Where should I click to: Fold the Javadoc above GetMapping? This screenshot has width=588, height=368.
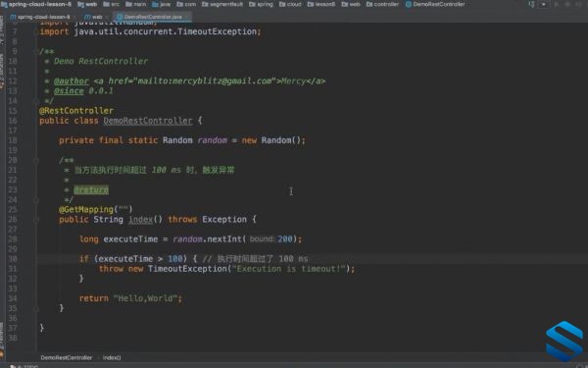coord(36,160)
